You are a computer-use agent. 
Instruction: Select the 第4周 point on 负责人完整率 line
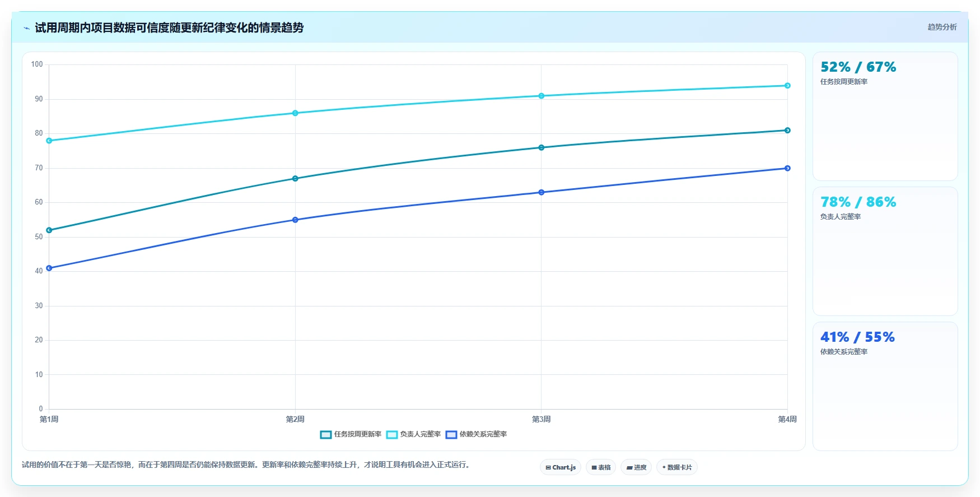tap(787, 86)
